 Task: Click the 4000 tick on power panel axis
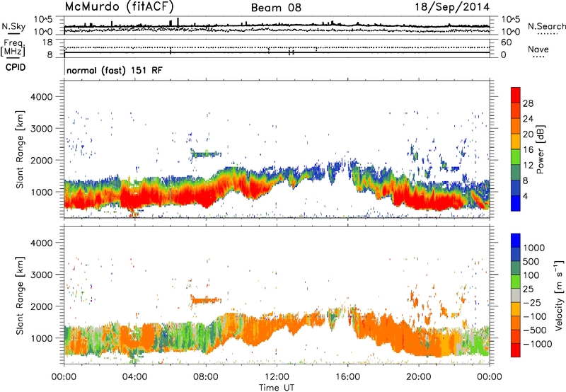pyautogui.click(x=41, y=97)
